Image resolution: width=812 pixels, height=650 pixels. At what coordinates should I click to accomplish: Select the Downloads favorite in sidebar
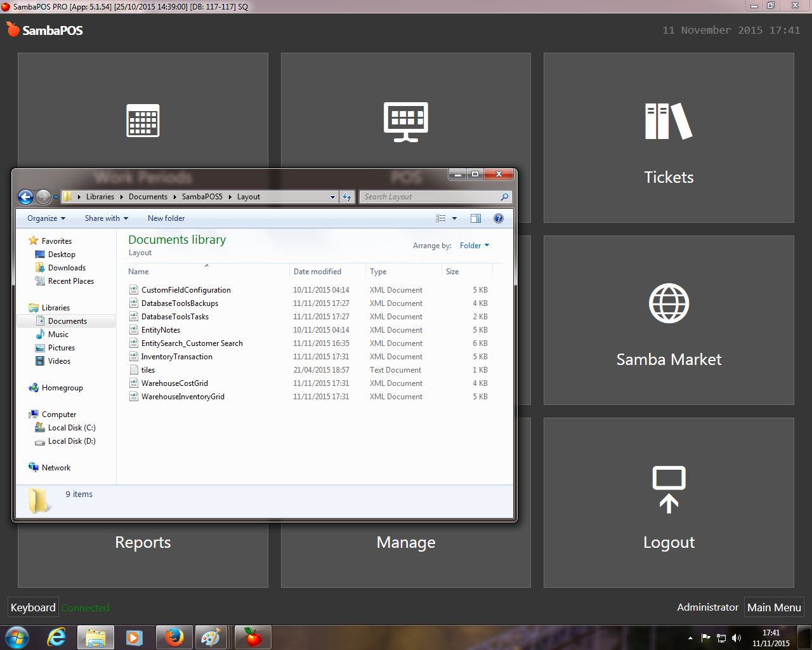point(67,268)
